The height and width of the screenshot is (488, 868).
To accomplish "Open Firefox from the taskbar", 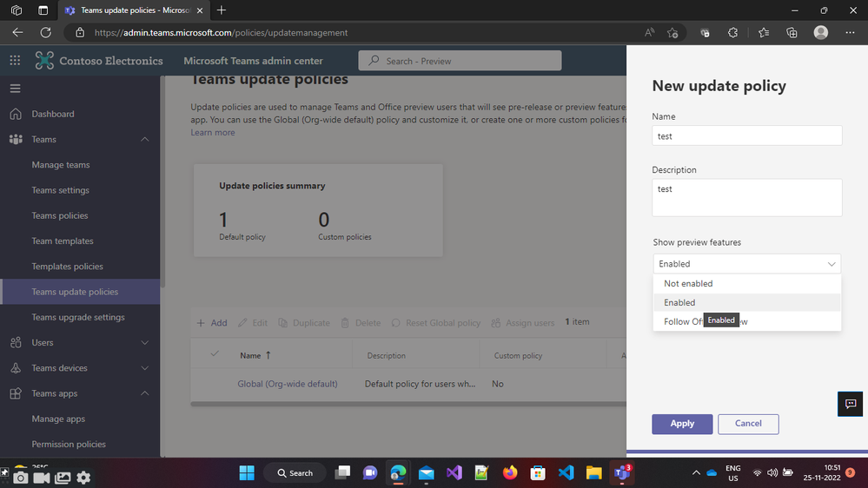I will [x=510, y=473].
